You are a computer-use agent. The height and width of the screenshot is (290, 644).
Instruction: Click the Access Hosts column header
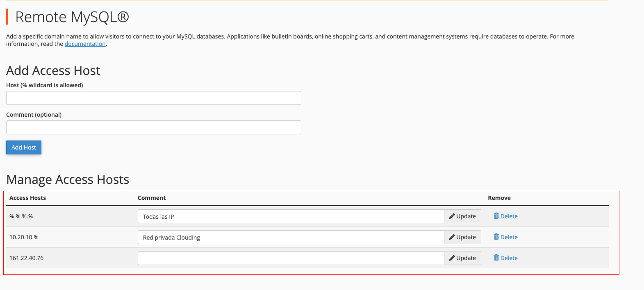point(28,198)
